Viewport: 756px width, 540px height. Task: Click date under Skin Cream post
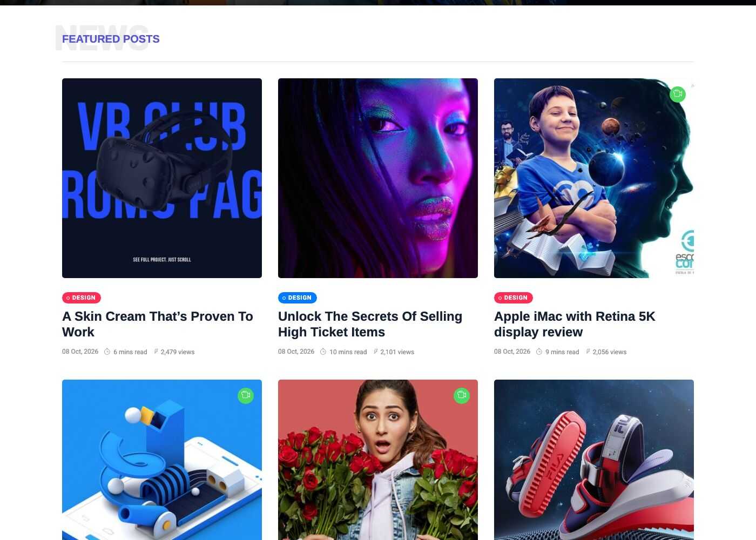coord(80,352)
